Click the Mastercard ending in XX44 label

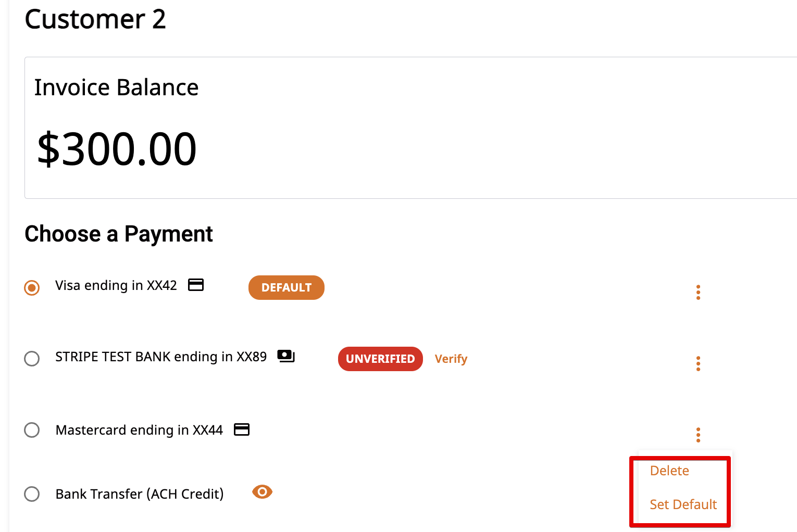pos(139,430)
